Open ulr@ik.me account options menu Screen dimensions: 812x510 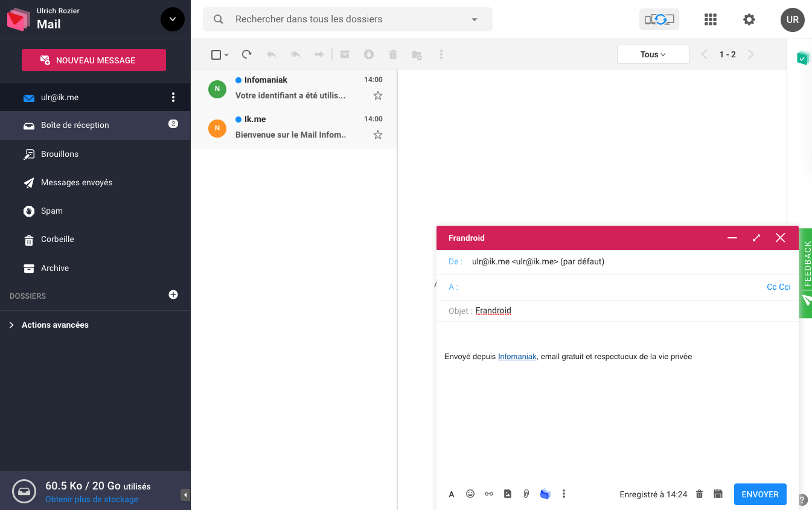pos(173,97)
